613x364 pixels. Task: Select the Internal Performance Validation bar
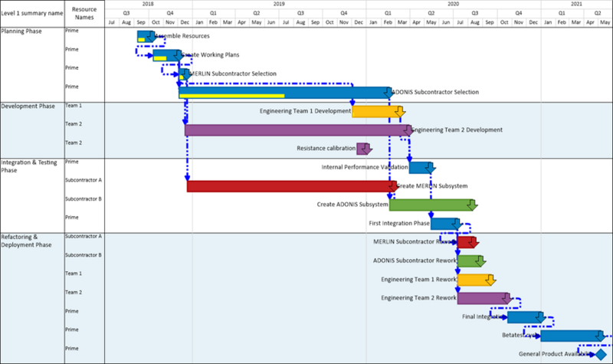coord(420,168)
